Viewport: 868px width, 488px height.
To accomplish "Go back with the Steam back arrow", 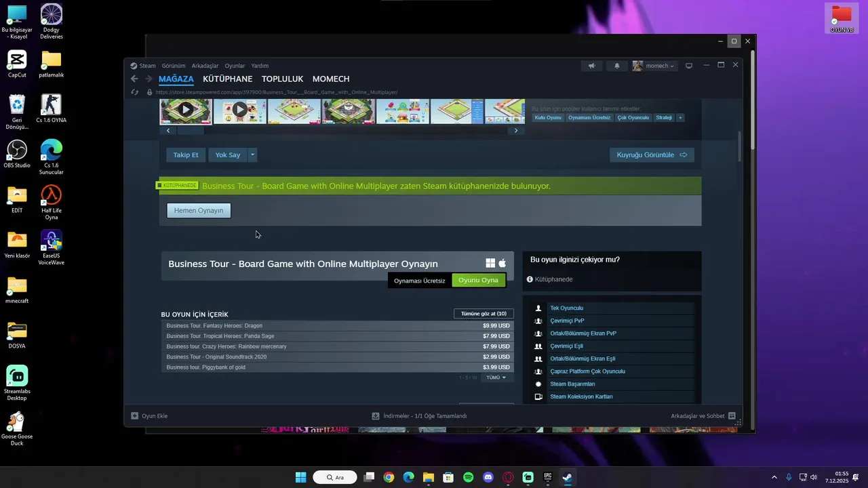I will point(134,79).
